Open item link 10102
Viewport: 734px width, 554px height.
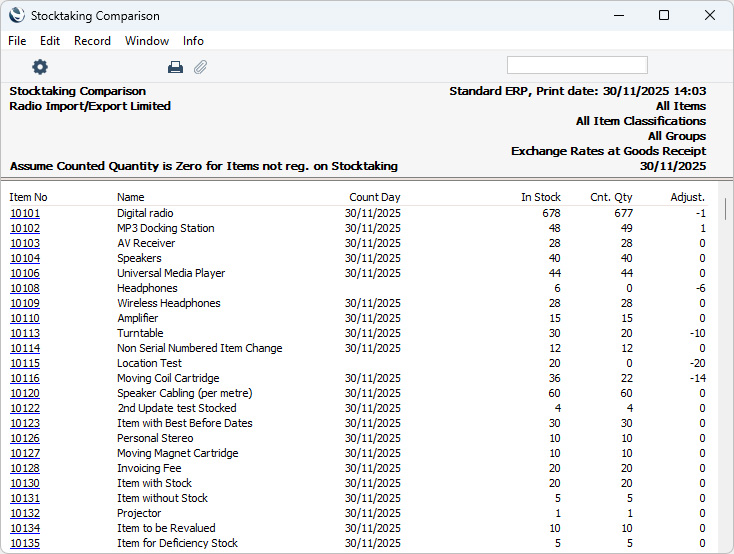click(25, 228)
